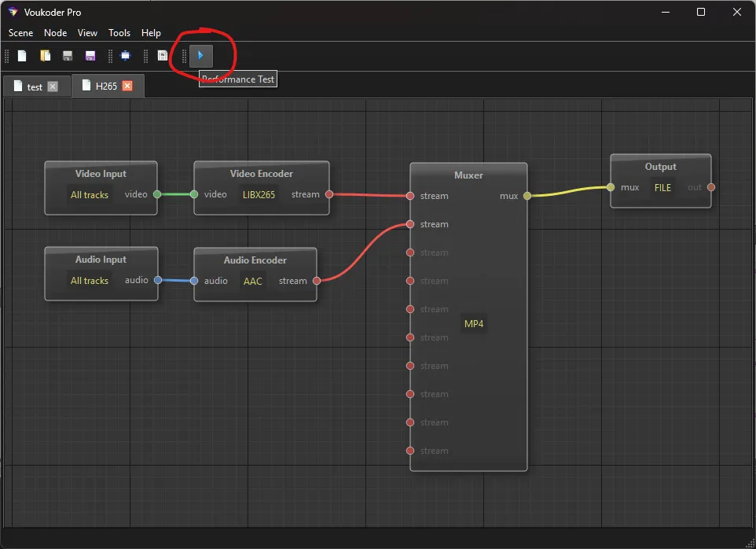The height and width of the screenshot is (549, 756).
Task: Save the scene using the gray floppy icon
Action: (x=68, y=56)
